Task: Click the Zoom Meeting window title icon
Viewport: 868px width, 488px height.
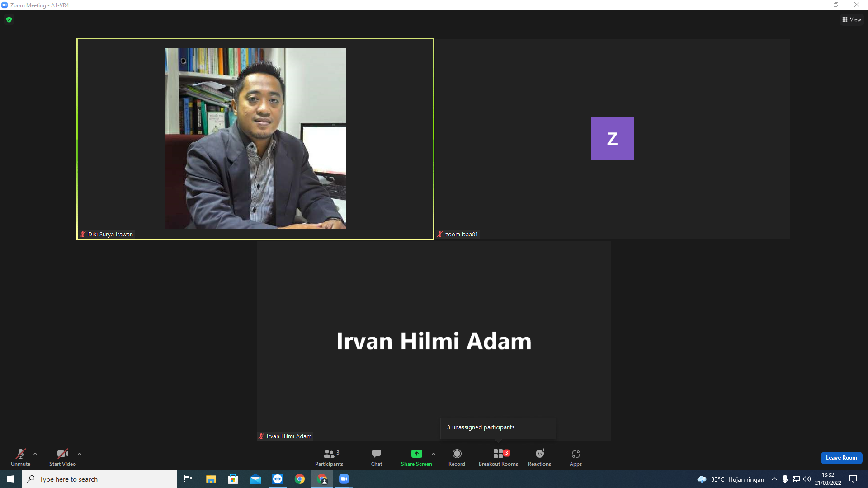Action: (x=5, y=5)
